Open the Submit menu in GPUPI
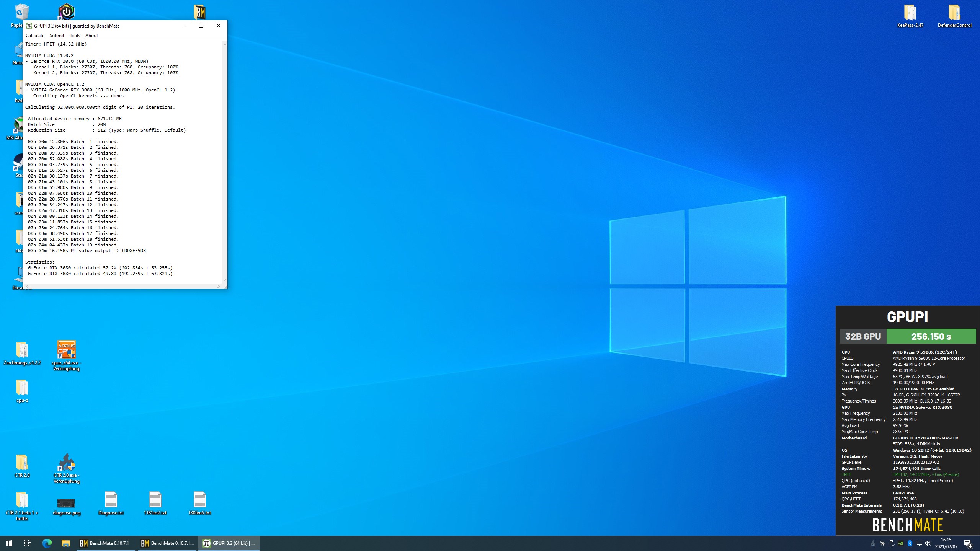Viewport: 980px width, 551px height. point(57,36)
